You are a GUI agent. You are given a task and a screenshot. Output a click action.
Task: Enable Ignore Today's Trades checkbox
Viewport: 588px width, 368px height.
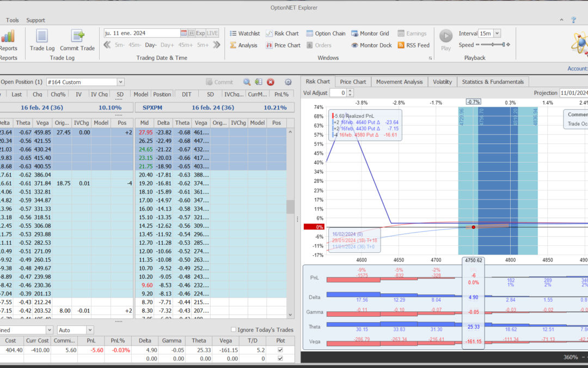pos(234,330)
